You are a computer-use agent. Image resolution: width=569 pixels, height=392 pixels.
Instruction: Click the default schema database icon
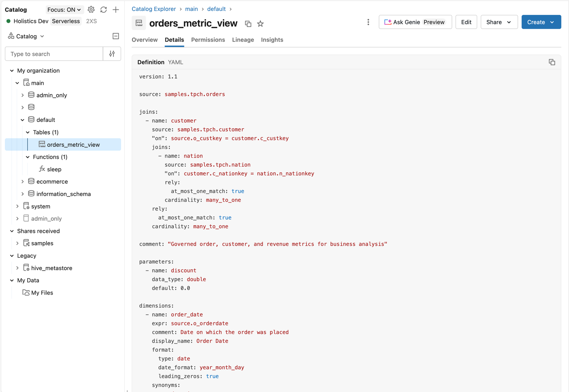click(31, 119)
